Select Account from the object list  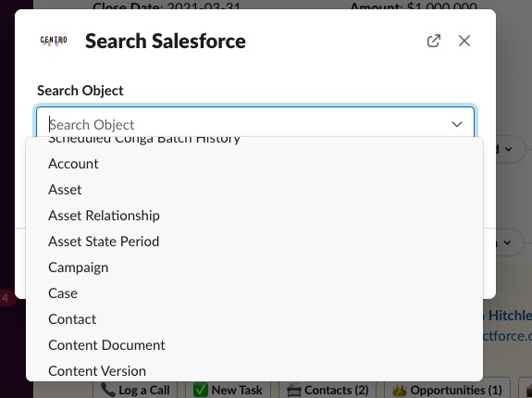coord(254,164)
